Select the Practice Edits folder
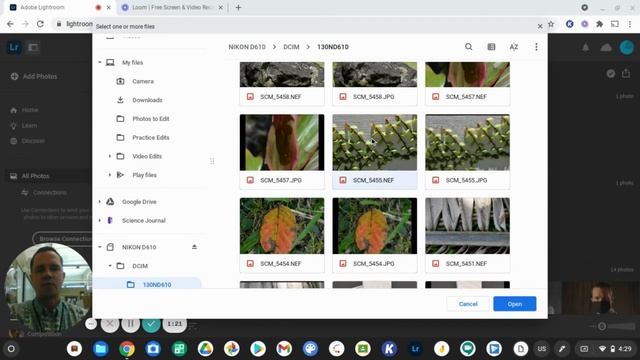This screenshot has height=360, width=640. 151,138
